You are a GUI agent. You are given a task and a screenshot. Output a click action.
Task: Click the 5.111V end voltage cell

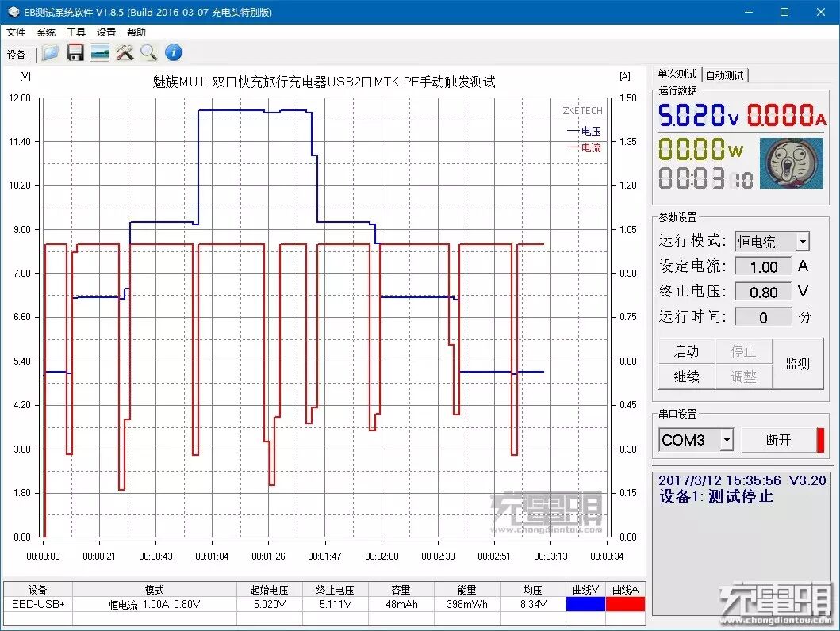pos(336,604)
